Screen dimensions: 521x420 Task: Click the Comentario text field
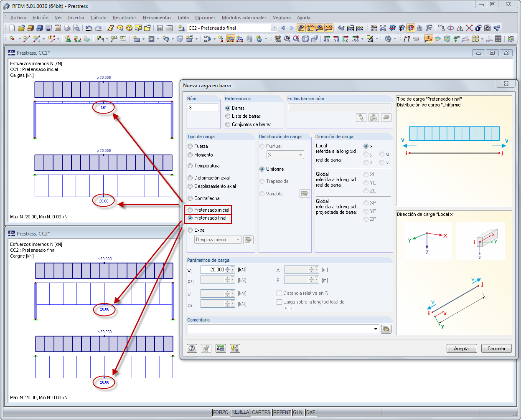(x=280, y=329)
